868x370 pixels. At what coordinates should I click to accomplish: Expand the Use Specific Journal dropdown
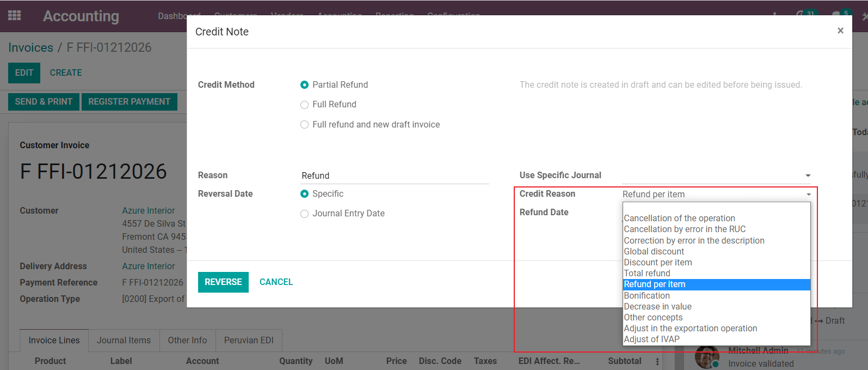[808, 175]
